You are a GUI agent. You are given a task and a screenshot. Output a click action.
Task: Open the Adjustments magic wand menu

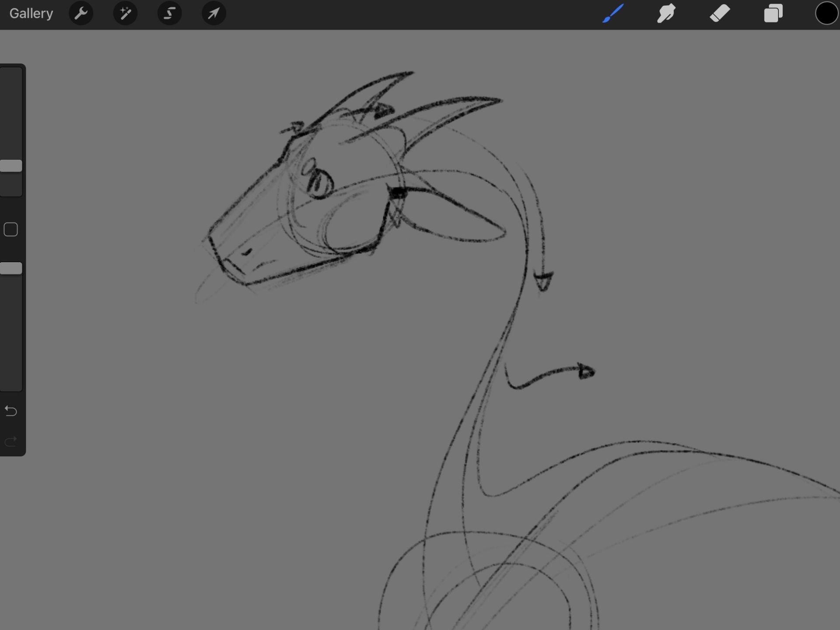tap(125, 14)
